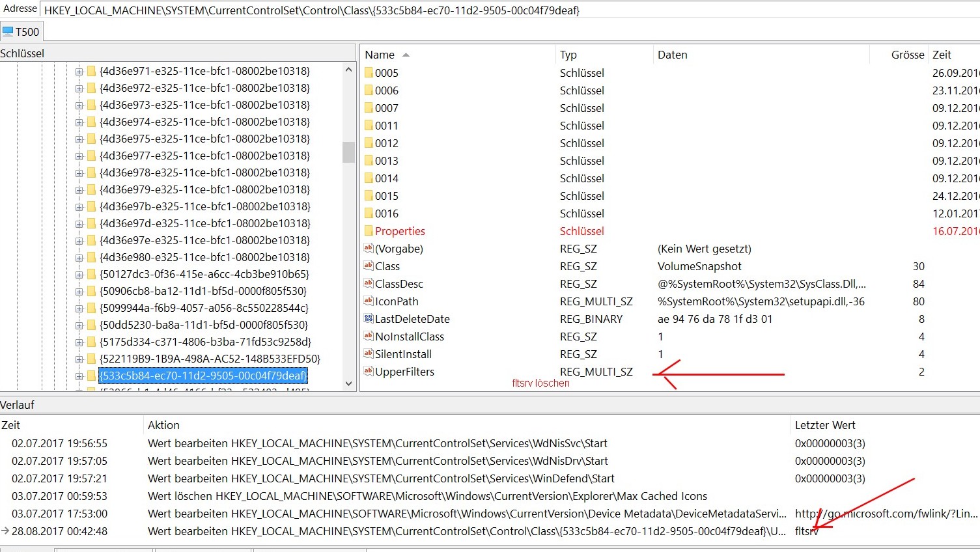Click the key tree scrollbar down arrow
This screenshot has height=552, width=980.
(x=348, y=384)
